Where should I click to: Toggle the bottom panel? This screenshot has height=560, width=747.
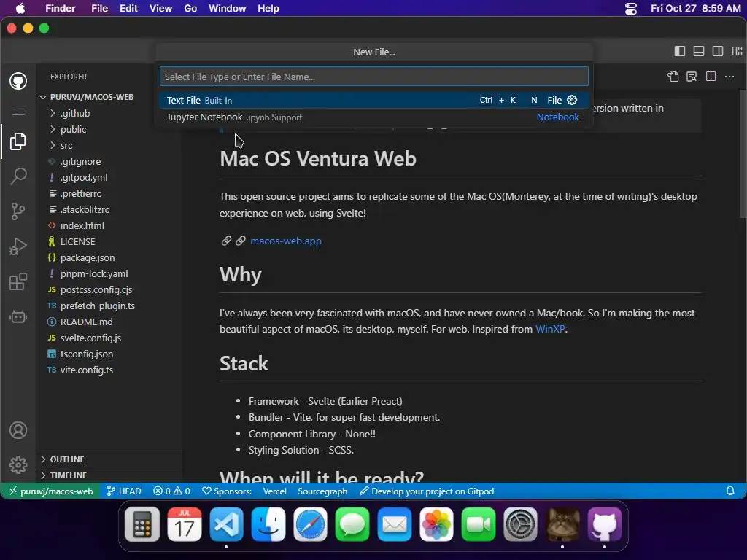[x=699, y=51]
